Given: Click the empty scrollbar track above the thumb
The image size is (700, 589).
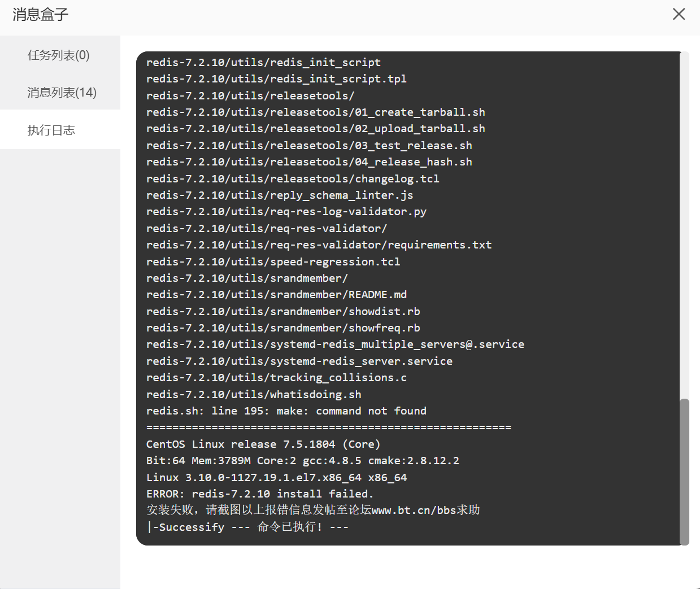Looking at the screenshot, I should pyautogui.click(x=684, y=226).
